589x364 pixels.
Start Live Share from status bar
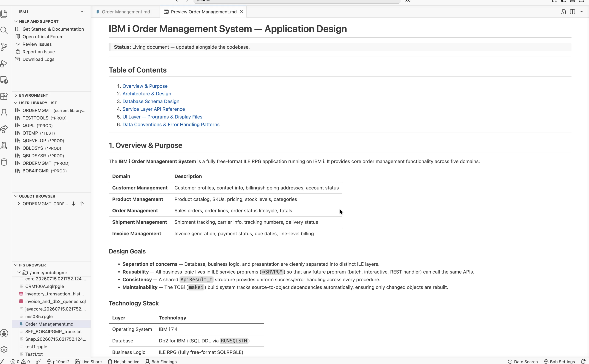coord(88,361)
